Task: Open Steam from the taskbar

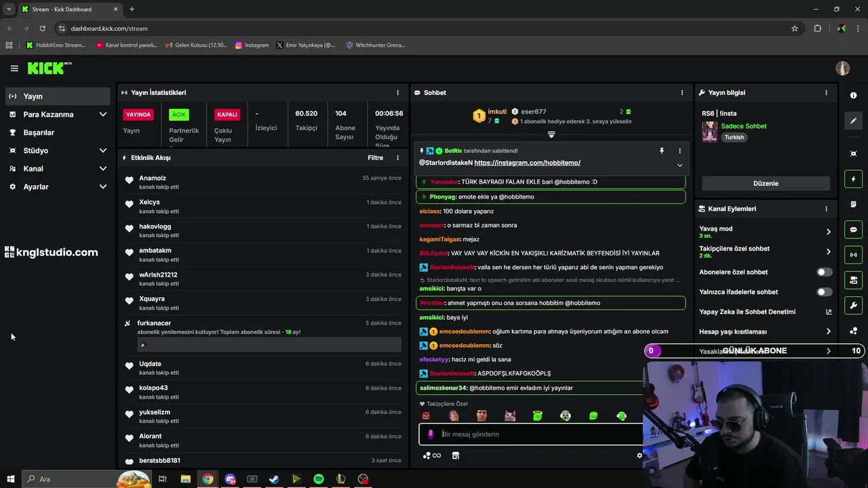Action: (x=274, y=479)
